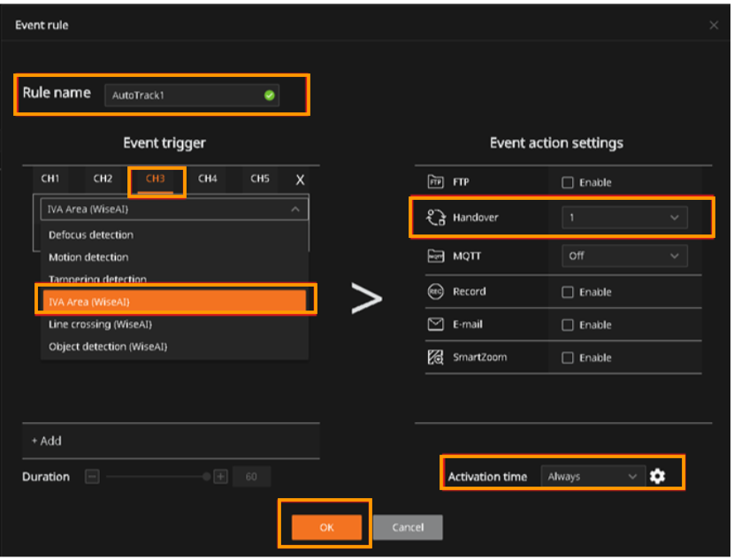This screenshot has height=560, width=734.
Task: Open the Handover preset dropdown
Action: (x=623, y=218)
